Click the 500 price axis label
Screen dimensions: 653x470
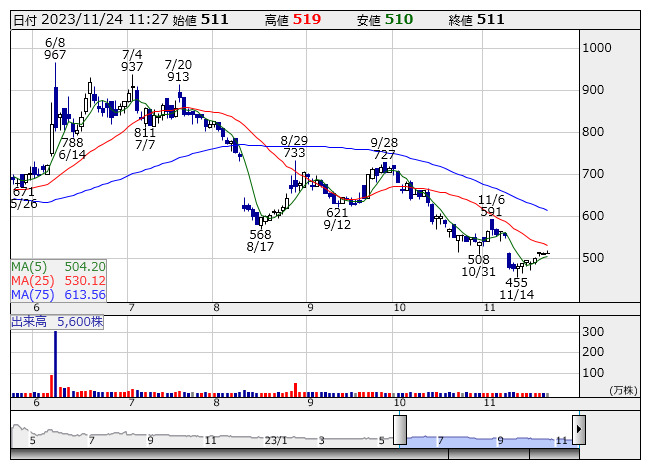(593, 258)
